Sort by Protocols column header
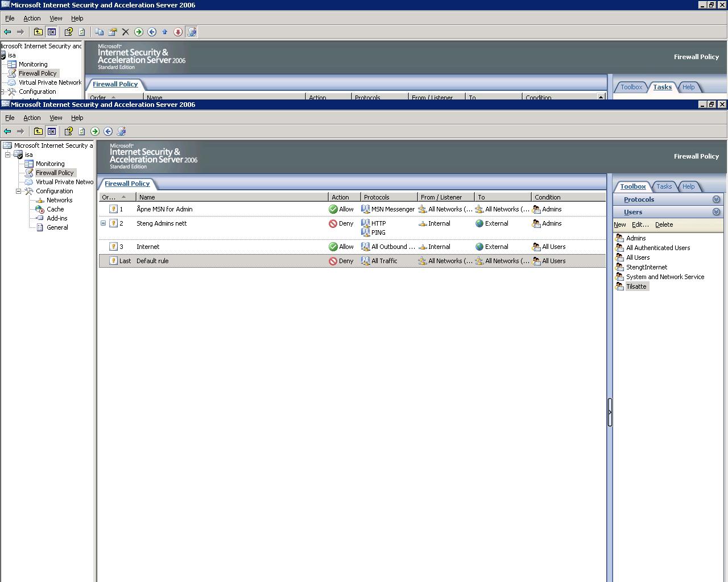 point(389,197)
